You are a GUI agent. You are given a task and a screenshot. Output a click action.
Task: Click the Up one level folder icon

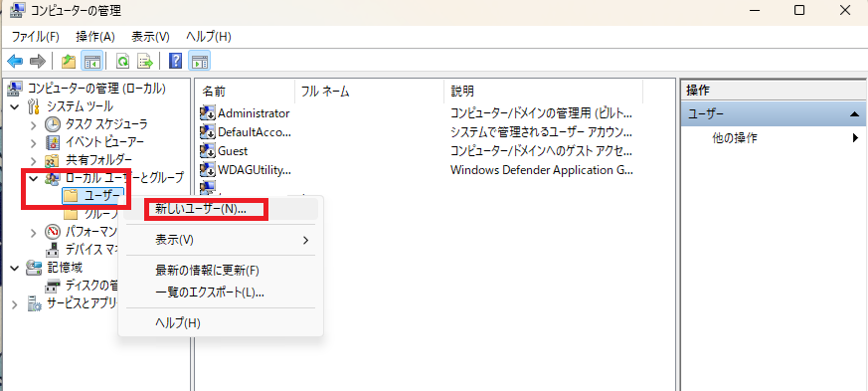pyautogui.click(x=69, y=61)
